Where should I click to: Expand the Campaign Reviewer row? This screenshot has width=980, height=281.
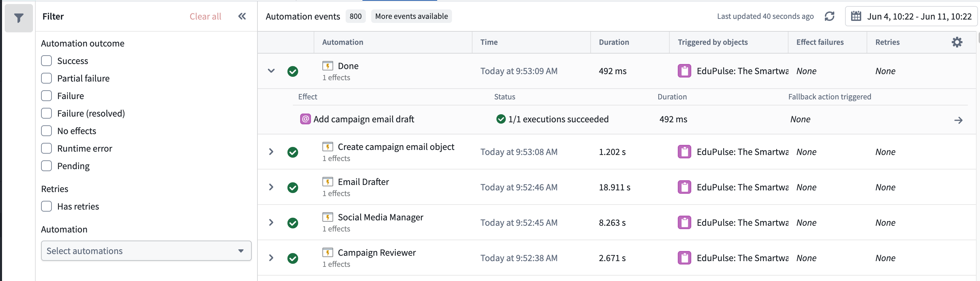tap(271, 258)
